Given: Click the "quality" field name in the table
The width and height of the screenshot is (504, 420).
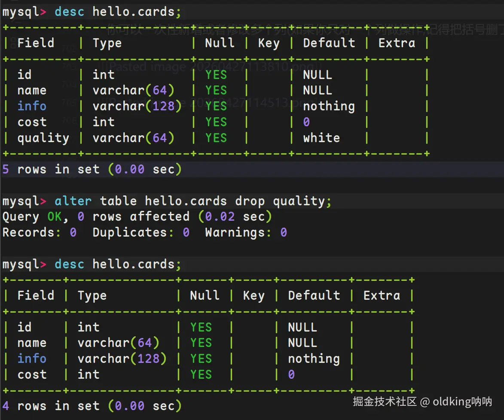Looking at the screenshot, I should (x=43, y=138).
